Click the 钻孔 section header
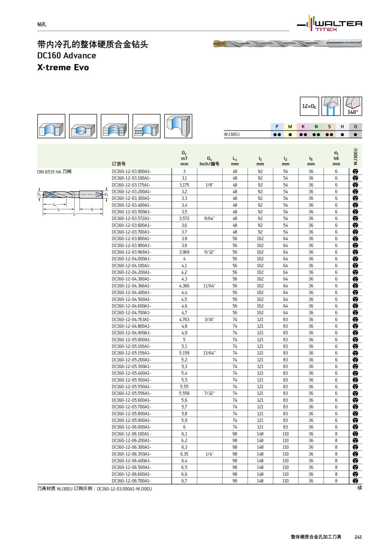 (41, 24)
